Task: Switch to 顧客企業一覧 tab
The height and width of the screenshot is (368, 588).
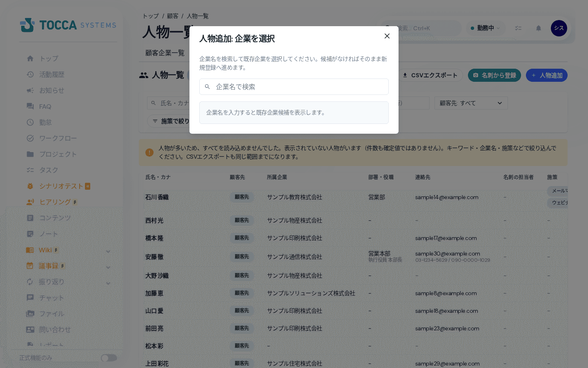Action: click(165, 53)
